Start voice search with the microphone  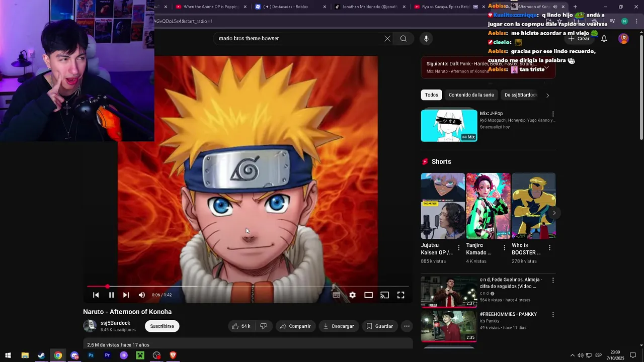(426, 38)
